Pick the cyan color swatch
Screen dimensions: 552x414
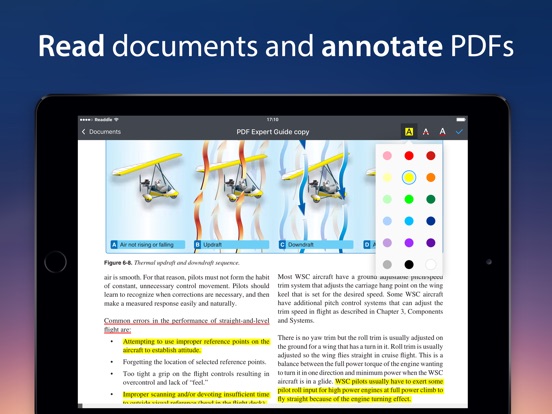coord(409,221)
